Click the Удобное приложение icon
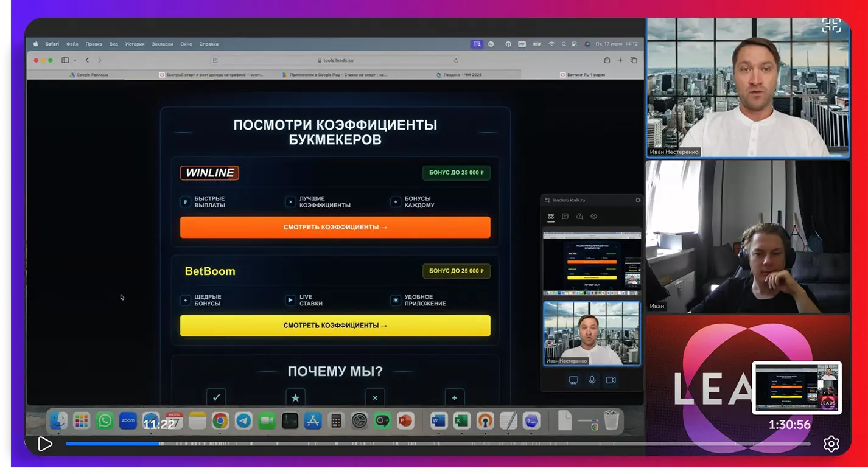The width and height of the screenshot is (868, 474). pyautogui.click(x=396, y=301)
